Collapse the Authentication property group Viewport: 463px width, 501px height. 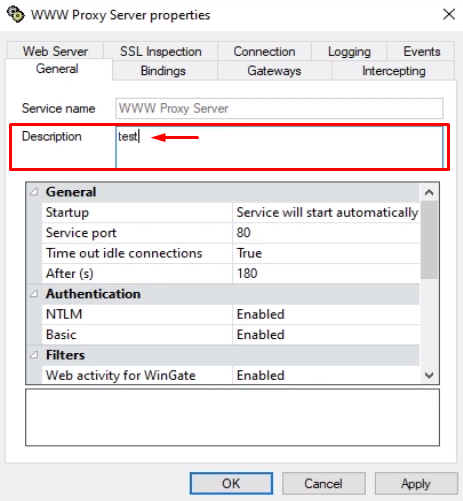[34, 294]
